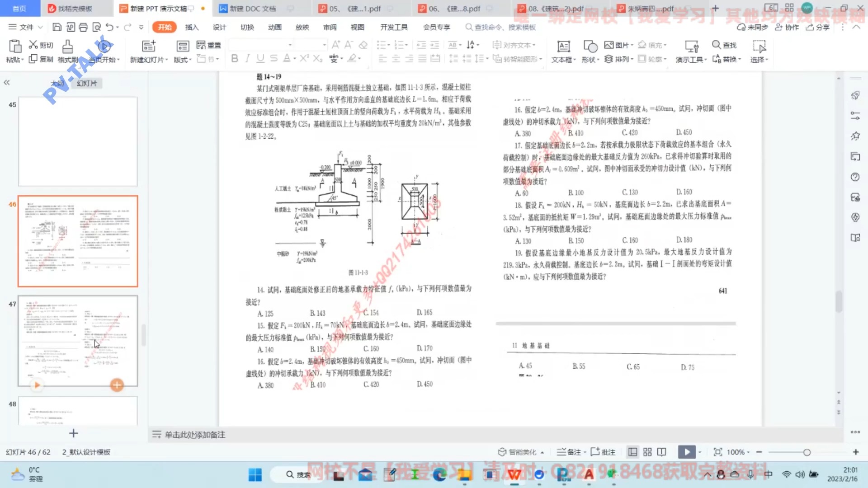
Task: Switch to the 放映 ribbon tab
Action: pos(302,27)
